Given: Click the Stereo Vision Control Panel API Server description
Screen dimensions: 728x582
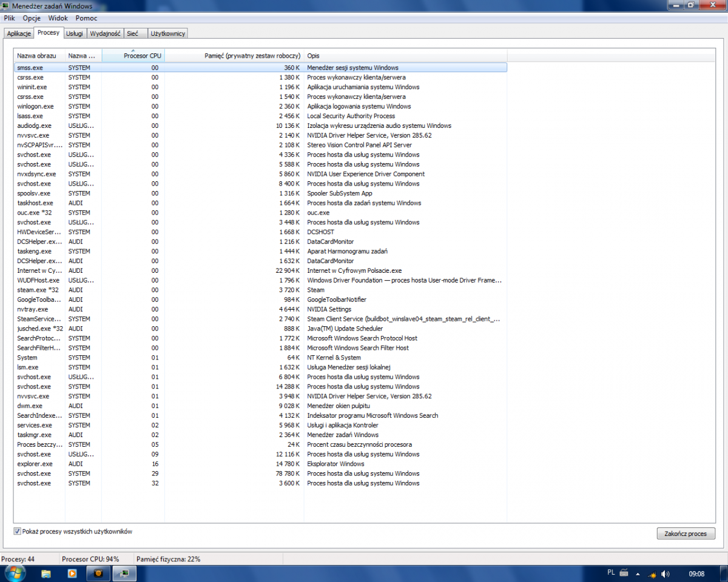Looking at the screenshot, I should pos(359,145).
